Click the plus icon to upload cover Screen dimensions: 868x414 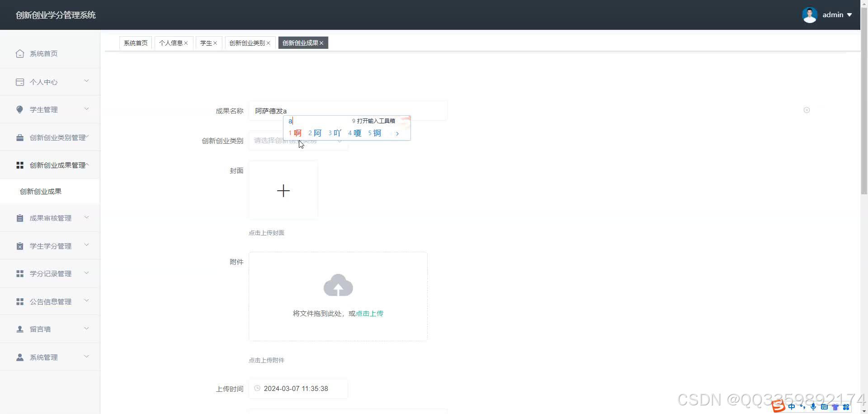click(283, 191)
